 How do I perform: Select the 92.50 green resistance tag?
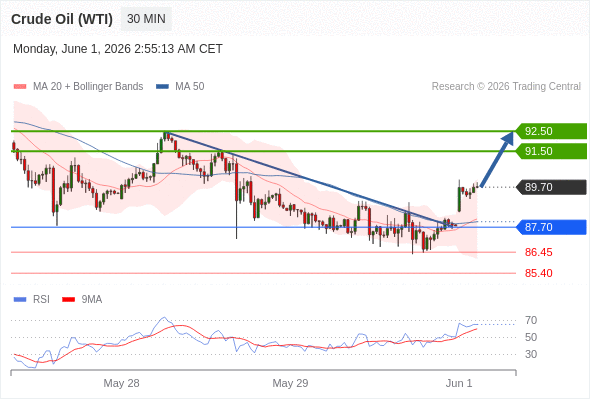tap(550, 131)
